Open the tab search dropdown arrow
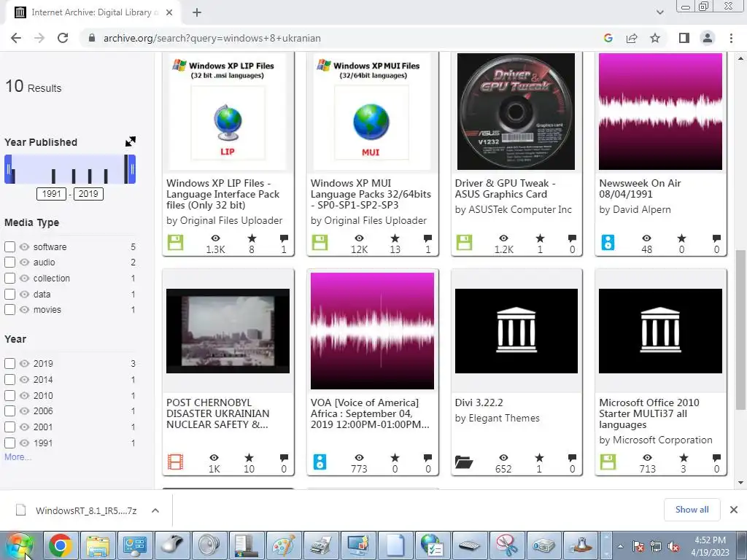The height and width of the screenshot is (560, 747). click(659, 13)
